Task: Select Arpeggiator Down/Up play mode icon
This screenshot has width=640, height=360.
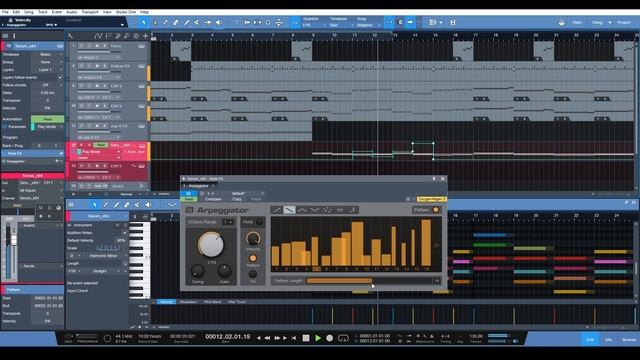Action: click(x=314, y=210)
